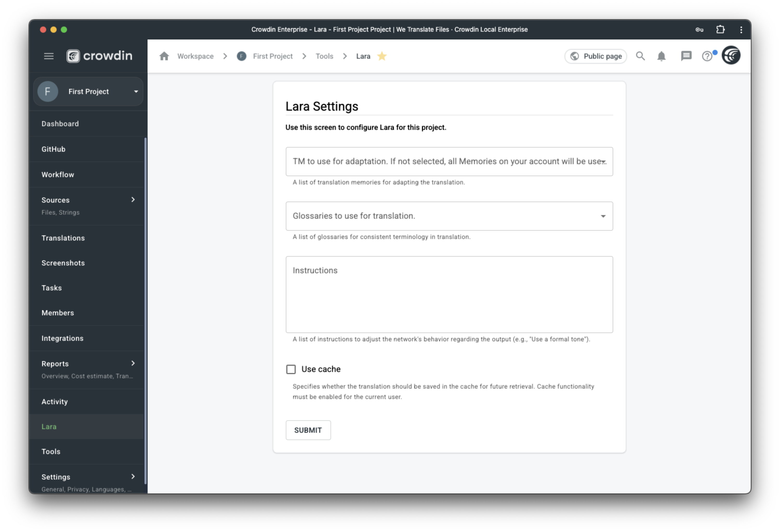Enable the Use cache checkbox

click(x=291, y=369)
